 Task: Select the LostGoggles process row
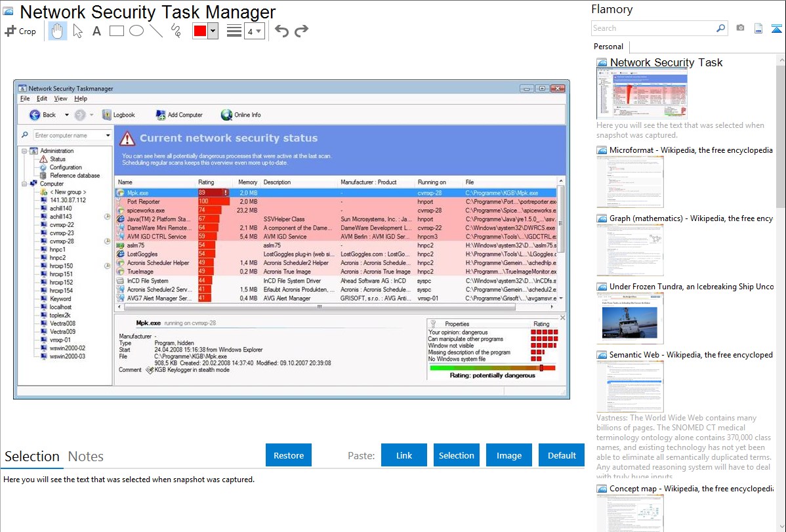click(336, 255)
